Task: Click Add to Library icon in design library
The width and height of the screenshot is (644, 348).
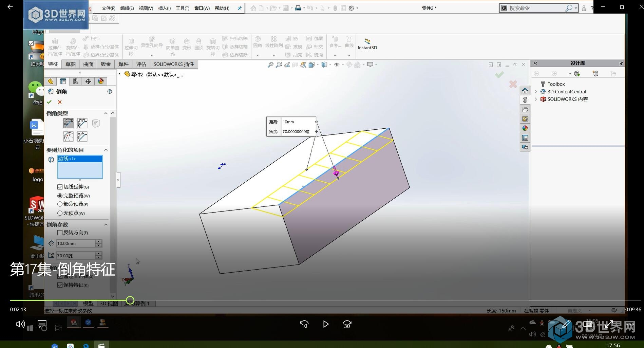Action: tap(577, 73)
